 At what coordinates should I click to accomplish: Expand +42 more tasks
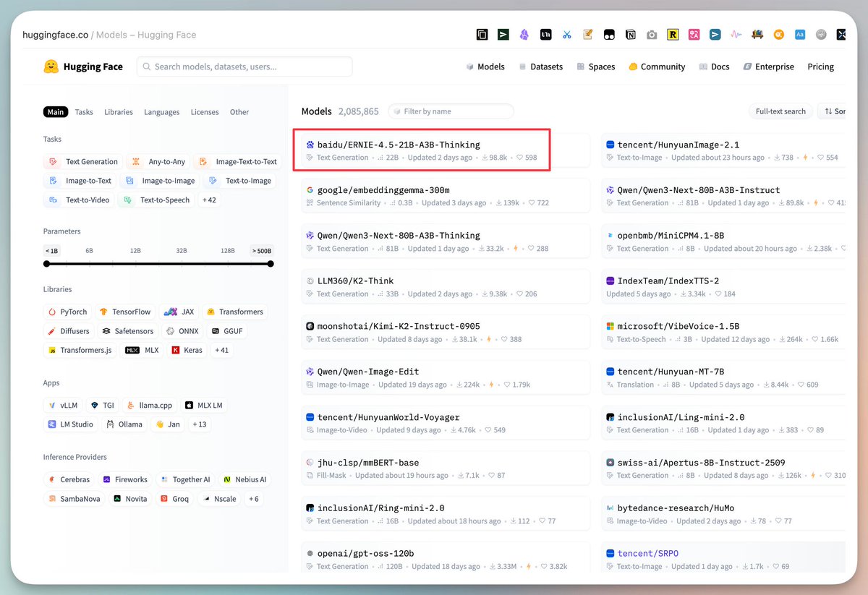[x=209, y=200]
